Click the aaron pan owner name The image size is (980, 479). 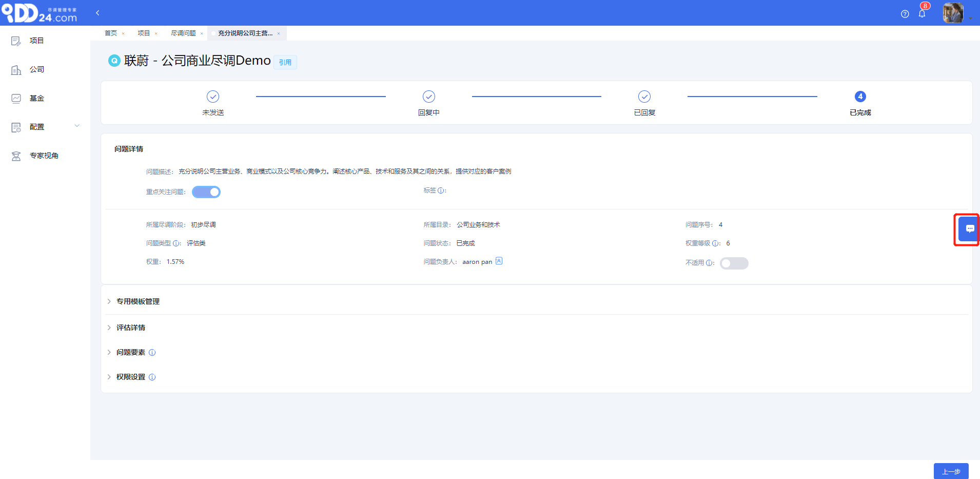477,262
